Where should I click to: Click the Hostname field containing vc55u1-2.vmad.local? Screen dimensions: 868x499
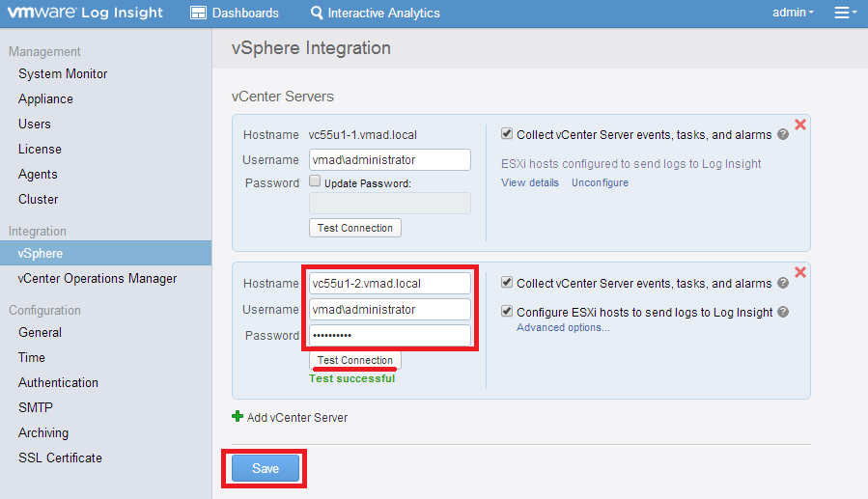389,283
